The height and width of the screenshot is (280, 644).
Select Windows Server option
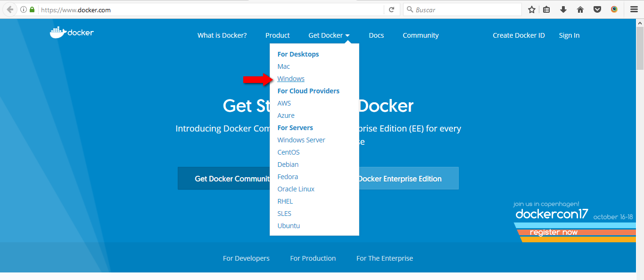(301, 140)
